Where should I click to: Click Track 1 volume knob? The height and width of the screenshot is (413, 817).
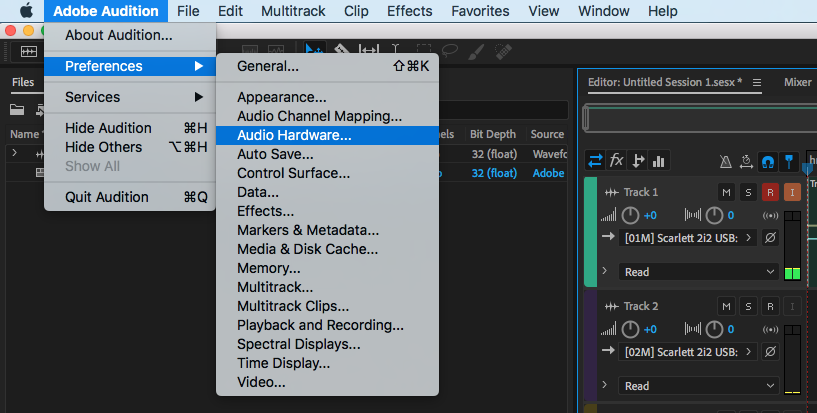630,216
